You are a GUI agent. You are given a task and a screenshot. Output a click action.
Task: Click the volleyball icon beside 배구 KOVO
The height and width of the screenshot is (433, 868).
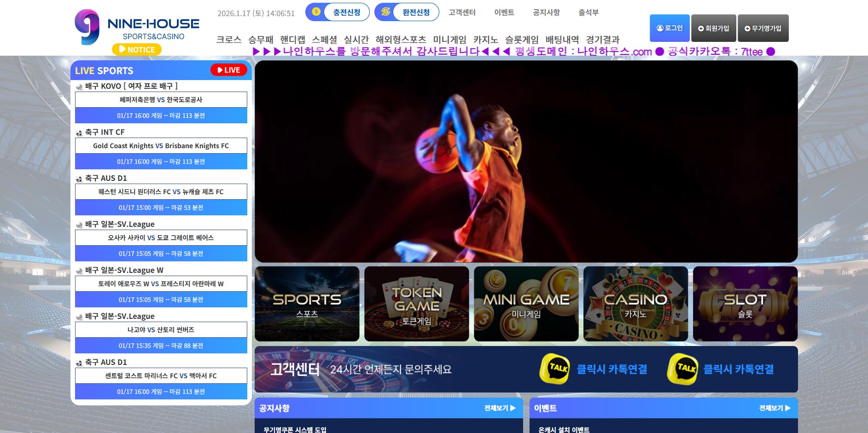(79, 87)
